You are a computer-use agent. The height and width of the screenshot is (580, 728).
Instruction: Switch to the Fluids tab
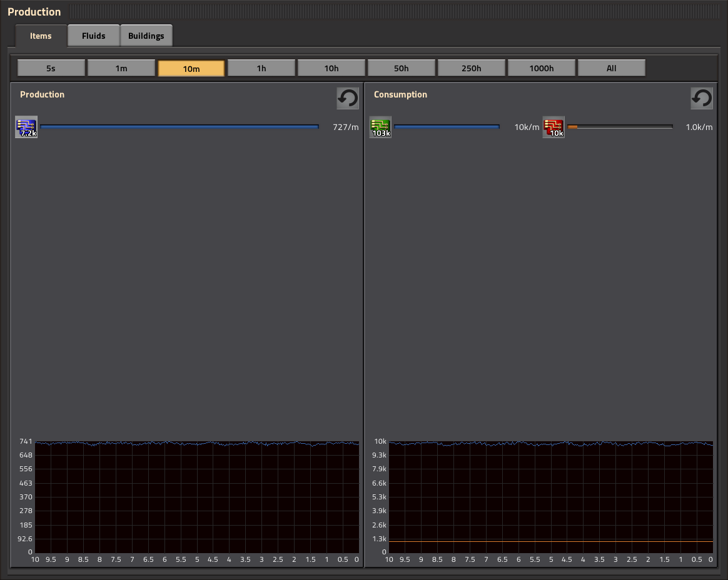coord(93,36)
